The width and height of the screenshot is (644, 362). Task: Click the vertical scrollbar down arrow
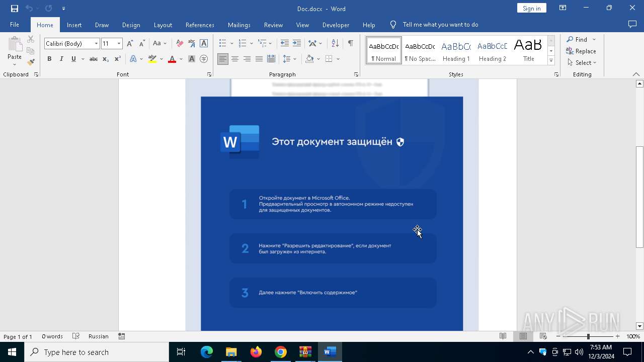point(639,326)
